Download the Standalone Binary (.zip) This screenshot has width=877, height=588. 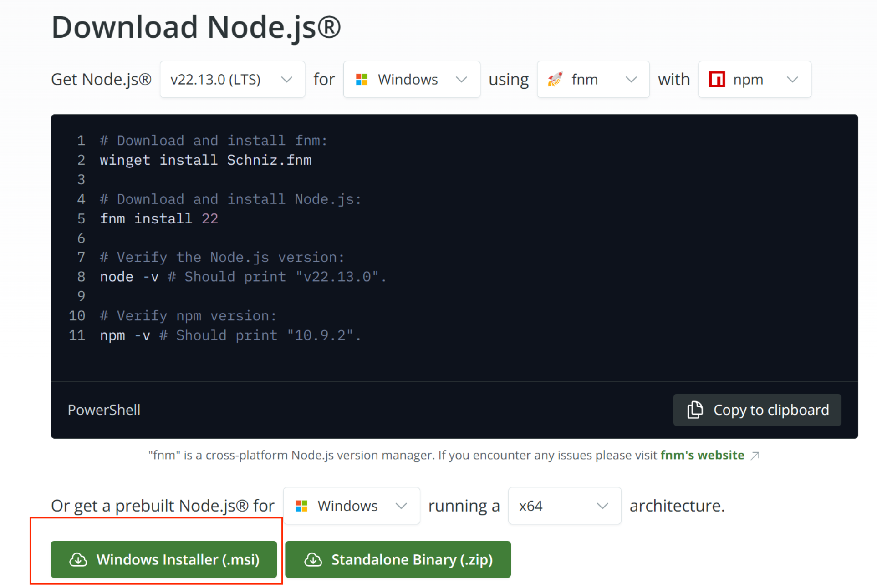(398, 559)
